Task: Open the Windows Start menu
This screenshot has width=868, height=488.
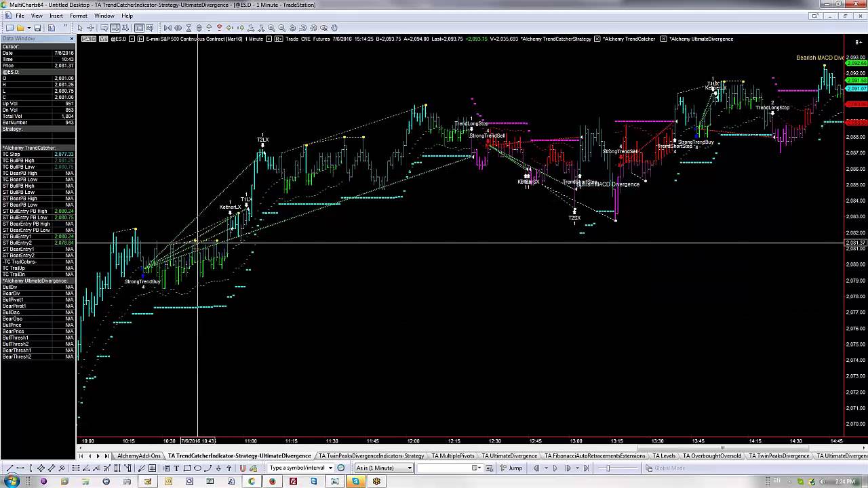Action: pyautogui.click(x=13, y=481)
